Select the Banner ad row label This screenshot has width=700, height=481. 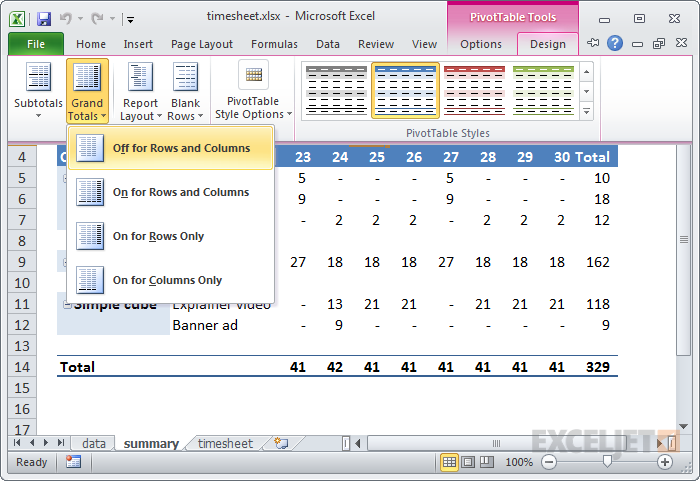coord(205,325)
